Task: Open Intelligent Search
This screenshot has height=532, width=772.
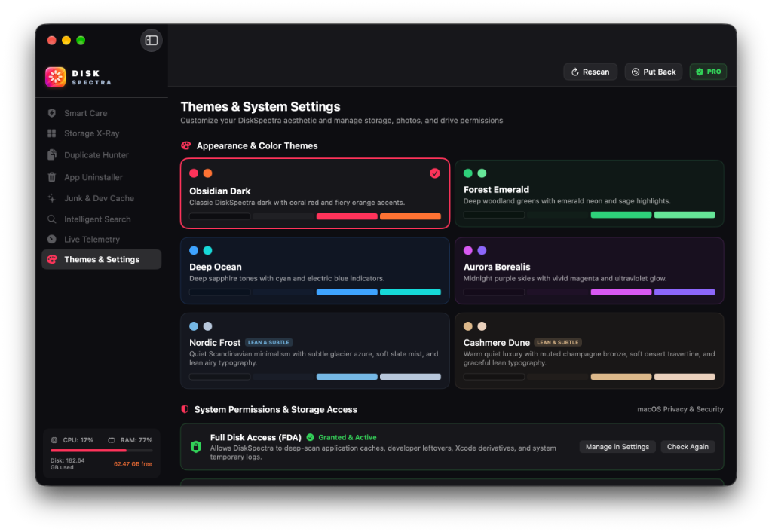Action: coord(102,219)
